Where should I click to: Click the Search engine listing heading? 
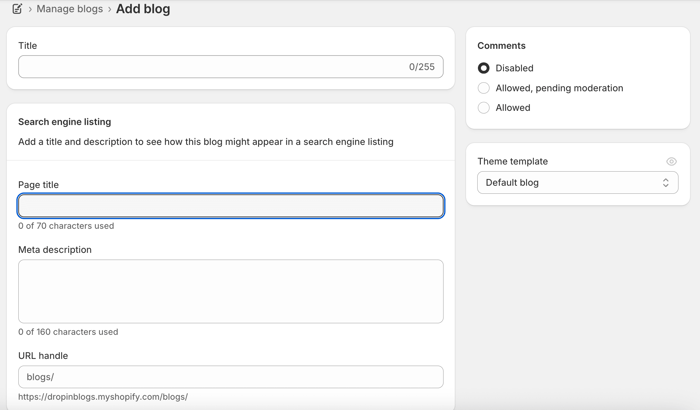[65, 122]
